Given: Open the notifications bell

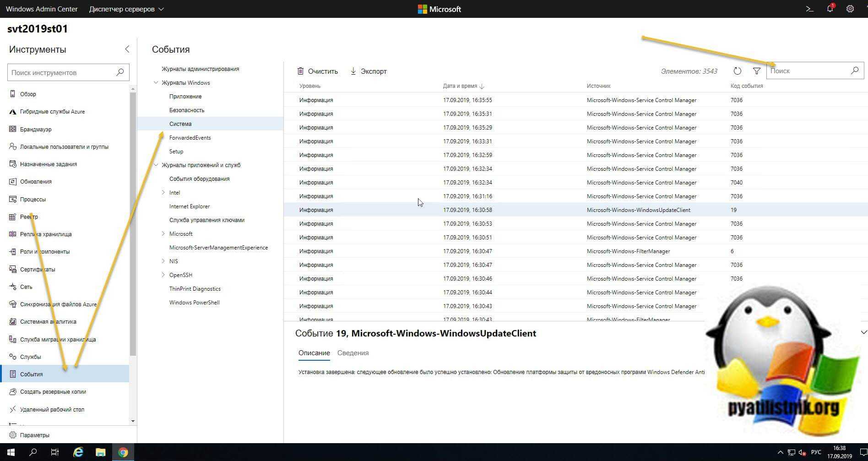Looking at the screenshot, I should pyautogui.click(x=830, y=9).
